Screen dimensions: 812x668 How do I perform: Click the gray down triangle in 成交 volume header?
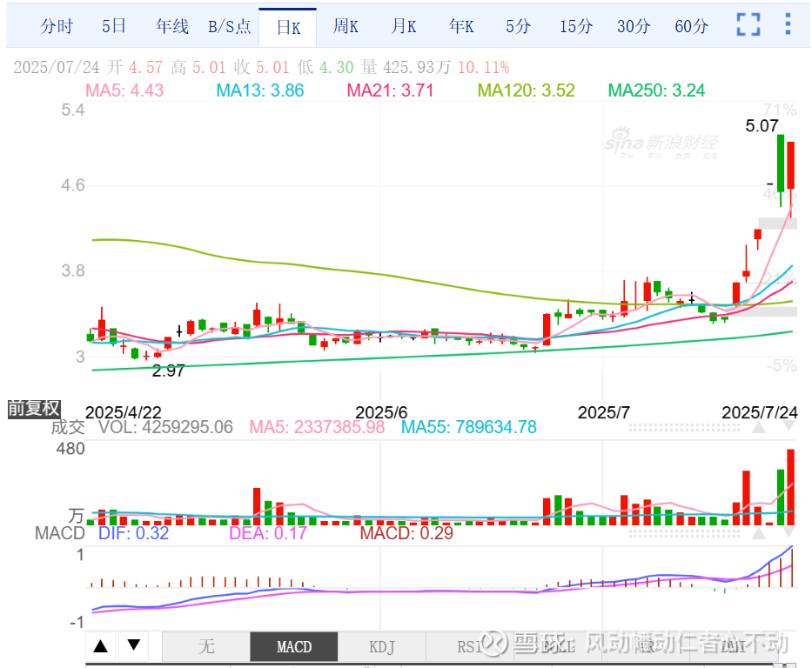click(x=789, y=427)
